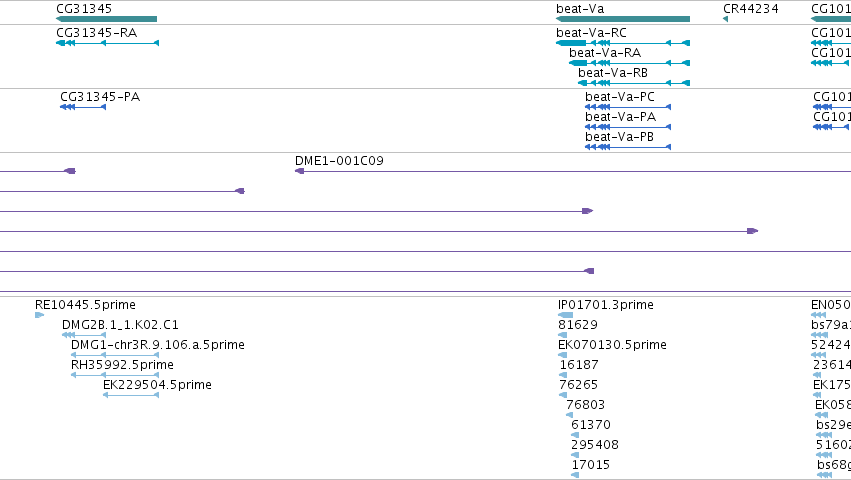Select the 76803 feature label
This screenshot has height=480, width=851.
click(x=586, y=405)
